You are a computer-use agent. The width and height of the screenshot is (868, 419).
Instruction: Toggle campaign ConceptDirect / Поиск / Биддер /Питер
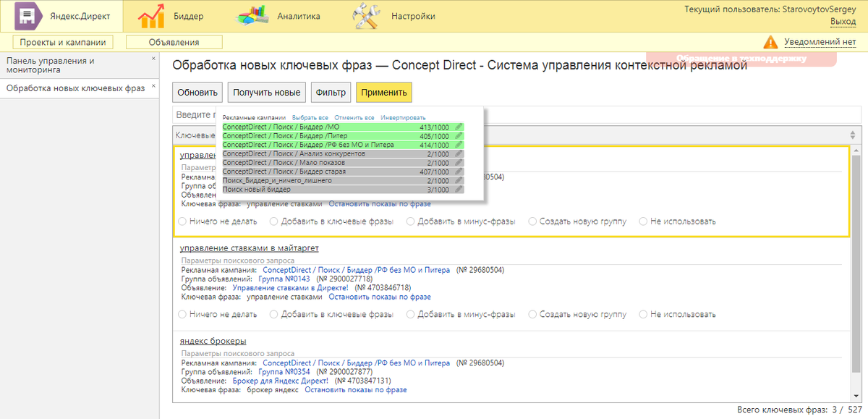tap(343, 136)
